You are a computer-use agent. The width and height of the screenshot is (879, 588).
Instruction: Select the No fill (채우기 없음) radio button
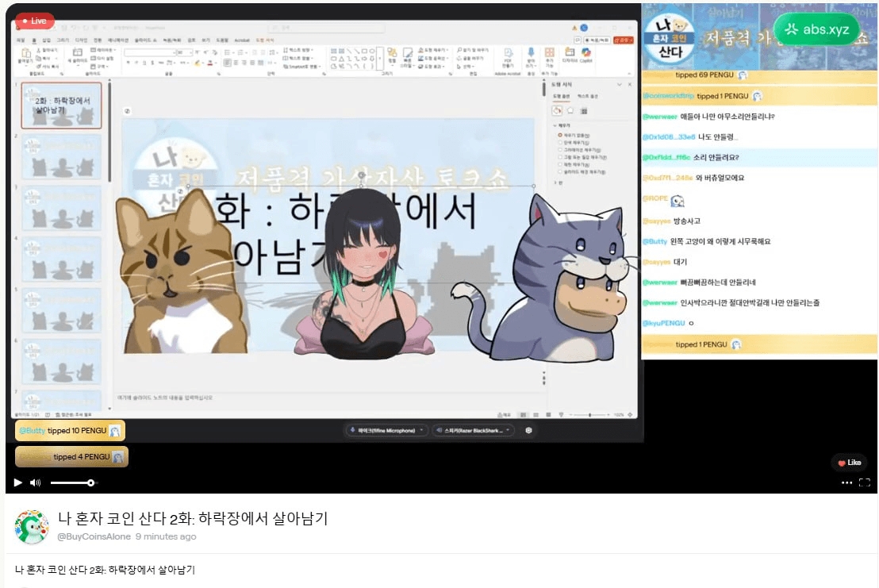click(x=560, y=135)
